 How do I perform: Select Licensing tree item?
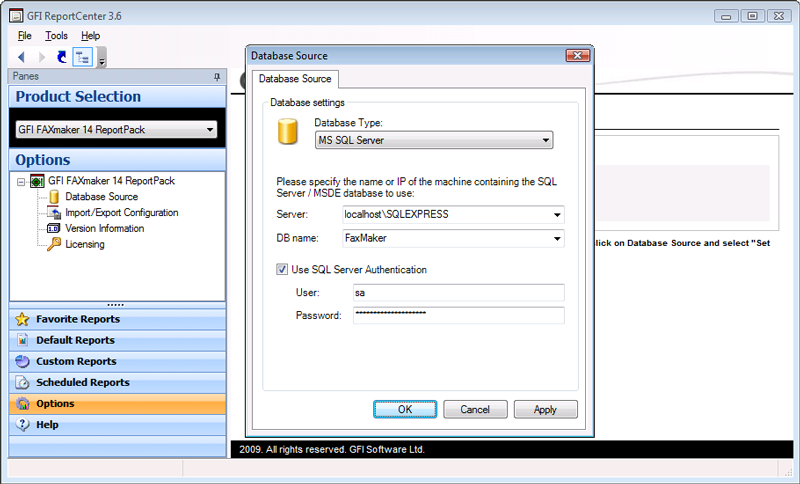tap(85, 244)
